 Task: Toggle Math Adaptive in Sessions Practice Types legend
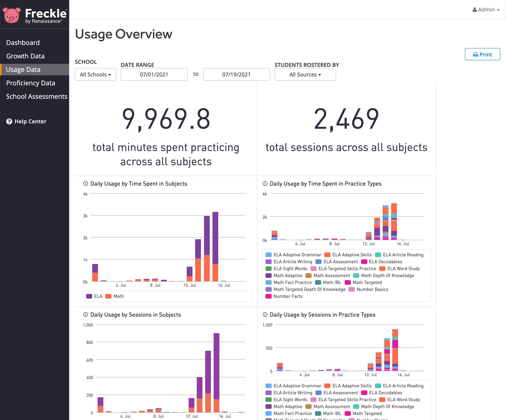click(x=284, y=407)
